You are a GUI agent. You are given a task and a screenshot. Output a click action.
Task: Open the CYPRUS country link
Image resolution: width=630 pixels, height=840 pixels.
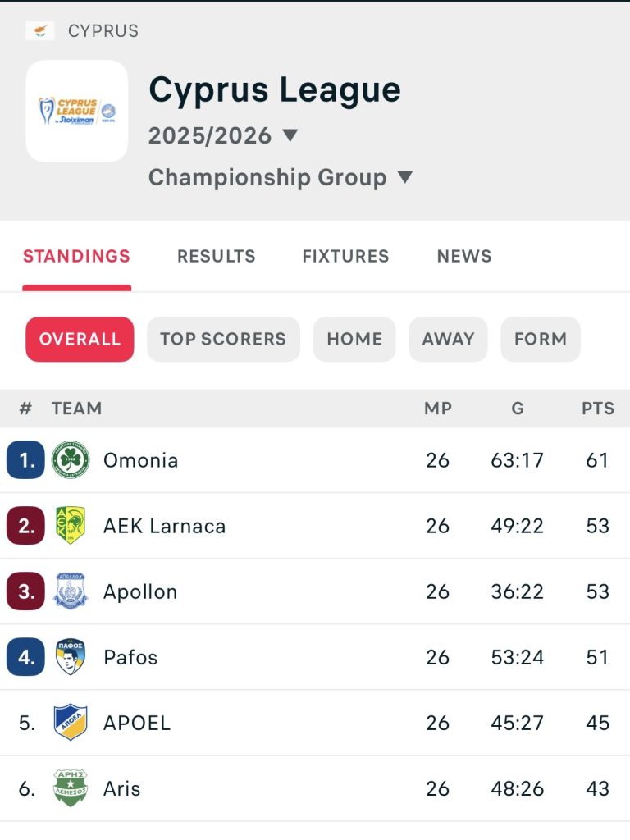point(103,31)
